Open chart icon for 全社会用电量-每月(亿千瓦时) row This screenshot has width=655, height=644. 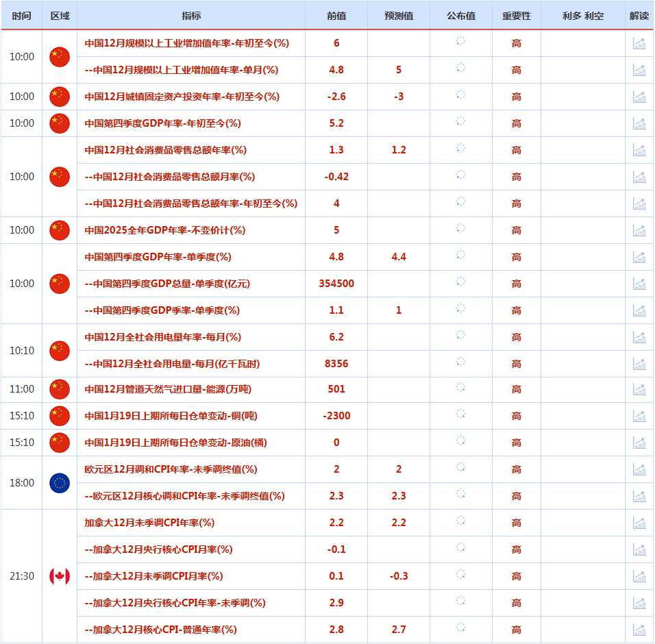point(639,364)
